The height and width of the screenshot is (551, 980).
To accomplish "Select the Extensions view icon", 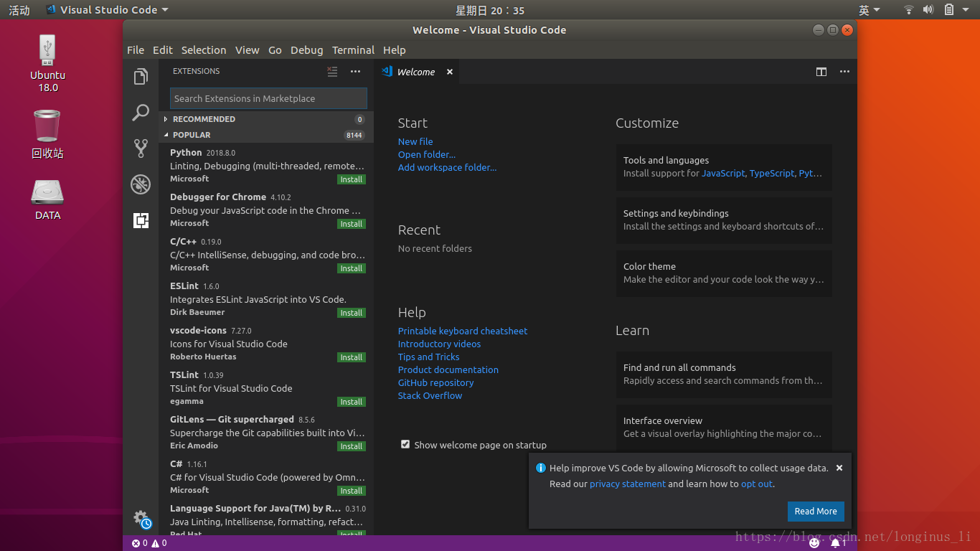I will tap(141, 220).
